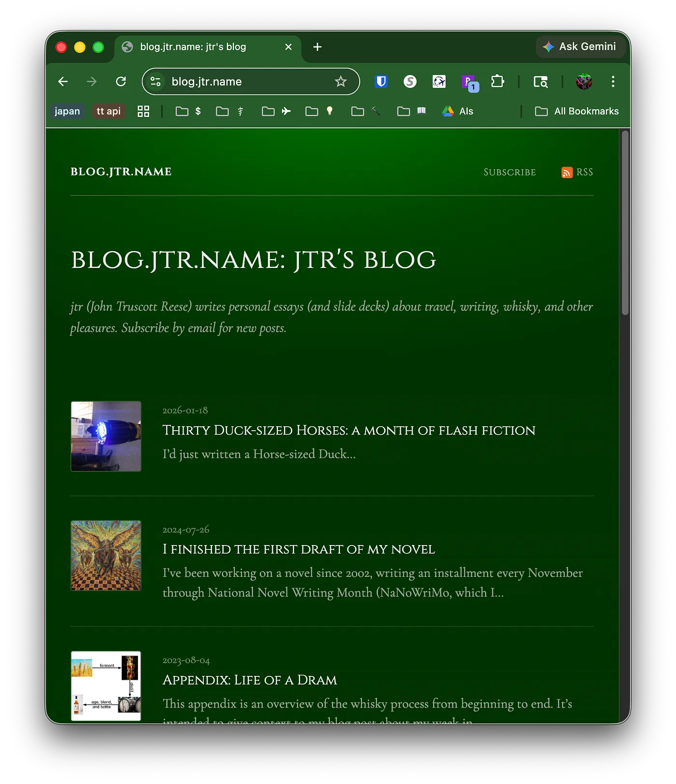Expand the Chrome three-dot menu
The image size is (676, 784).
point(613,82)
